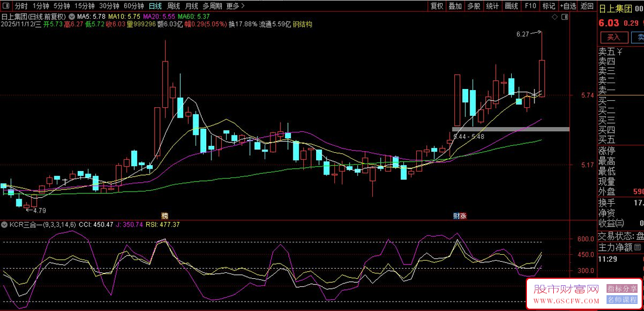Screen dimensions: 644x311
Task: Open the MA indicator dropdown beside 日上集团
Action: (71, 16)
